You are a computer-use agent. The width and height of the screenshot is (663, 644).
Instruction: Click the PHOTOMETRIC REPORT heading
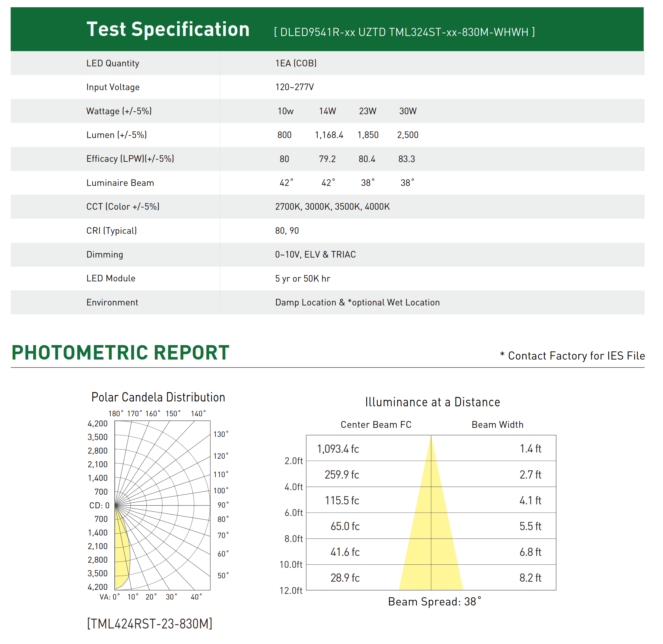pos(120,353)
